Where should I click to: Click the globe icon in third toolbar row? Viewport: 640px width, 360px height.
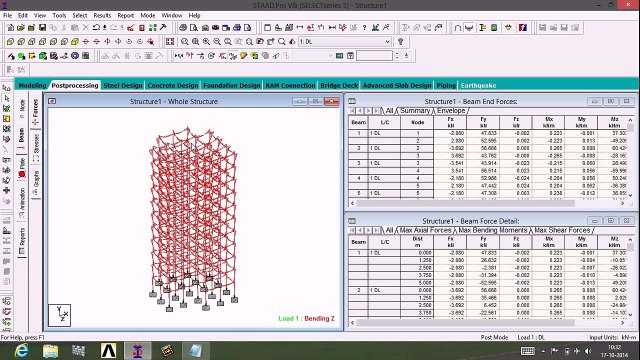75,56
